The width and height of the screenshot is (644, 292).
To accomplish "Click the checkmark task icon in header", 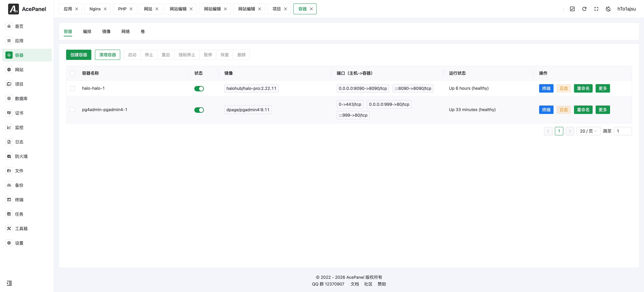I will point(572,9).
